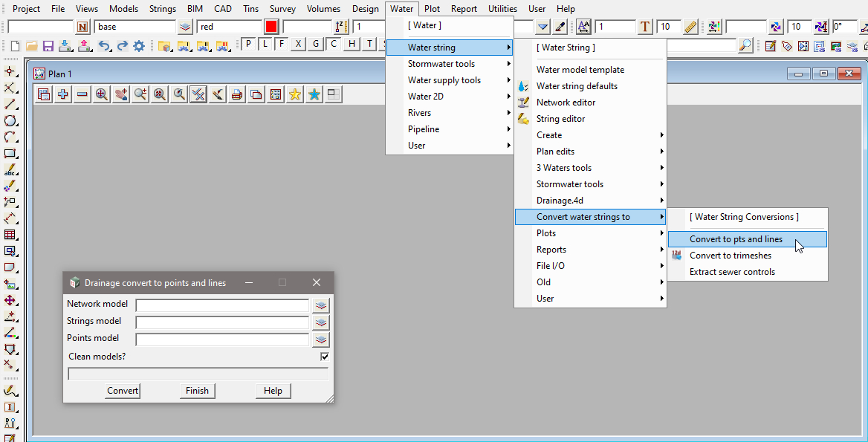
Task: Open the Survey menu
Action: 282,9
